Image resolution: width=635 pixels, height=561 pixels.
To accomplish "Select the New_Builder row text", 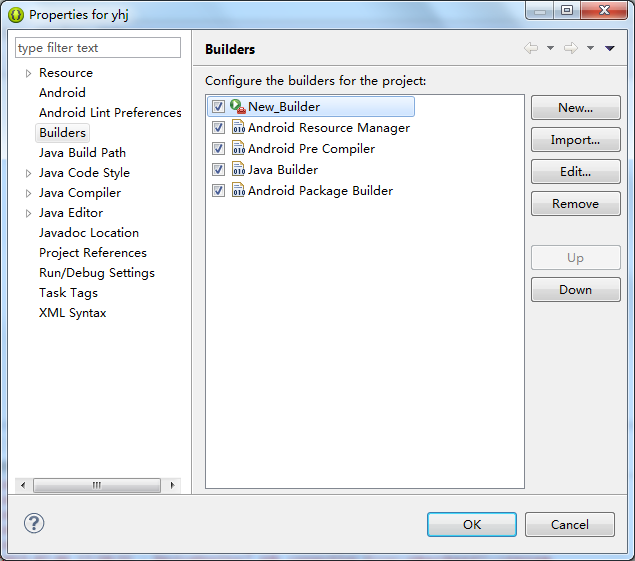I will (284, 107).
